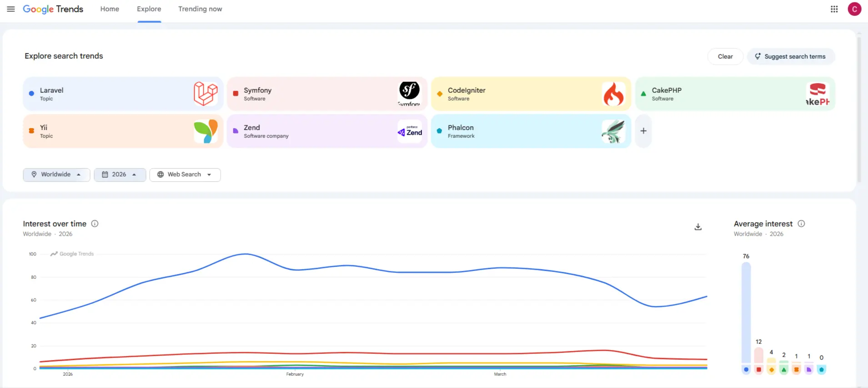Add a new comparison term

(x=643, y=131)
